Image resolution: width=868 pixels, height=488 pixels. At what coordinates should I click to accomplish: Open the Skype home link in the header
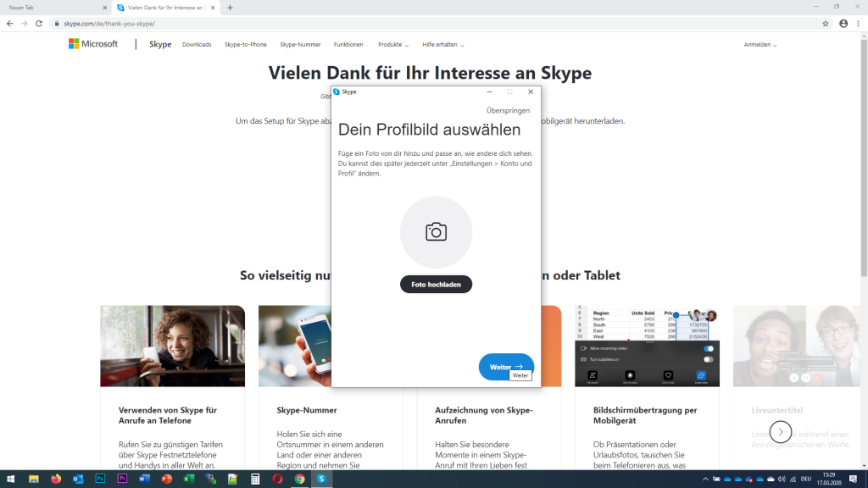coord(160,44)
